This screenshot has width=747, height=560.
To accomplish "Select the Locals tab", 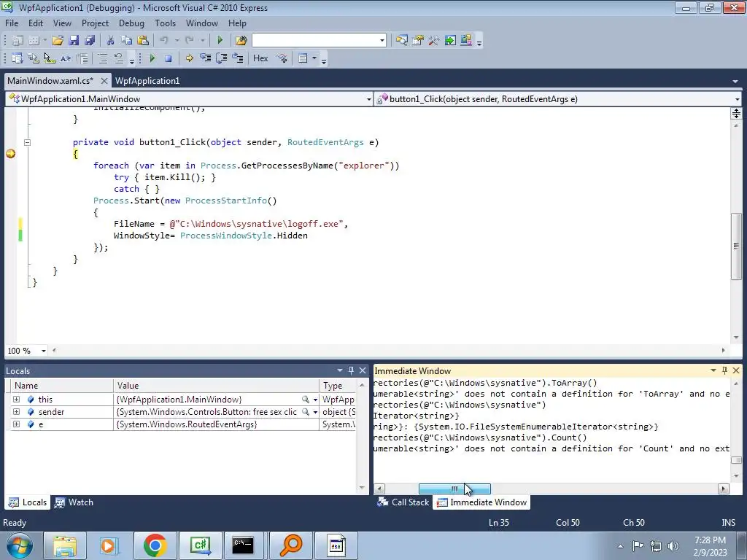I will [x=28, y=502].
